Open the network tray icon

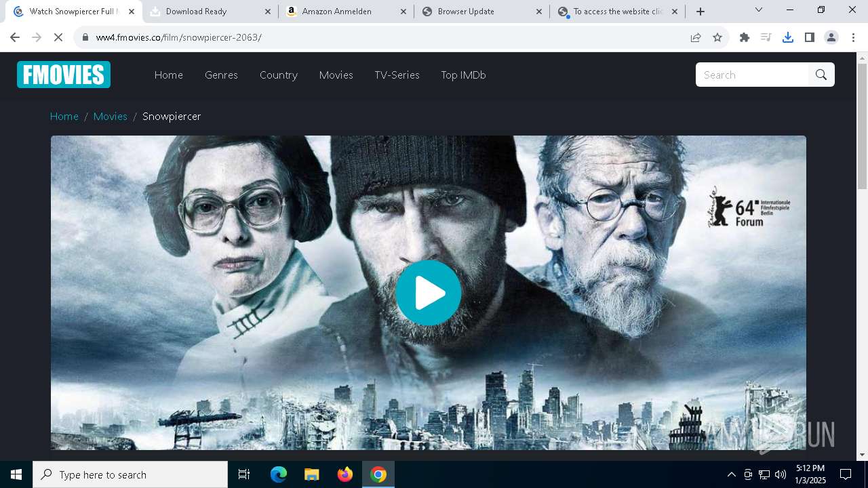coord(764,474)
